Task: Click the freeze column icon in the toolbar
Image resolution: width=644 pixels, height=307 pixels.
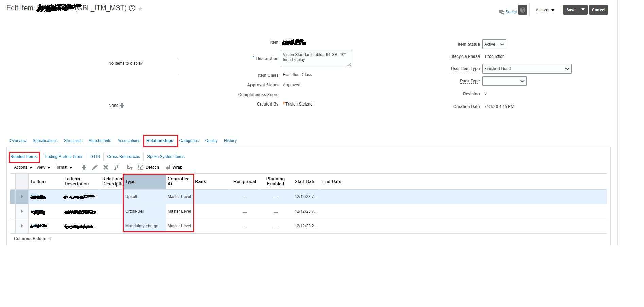Action: coord(117,167)
